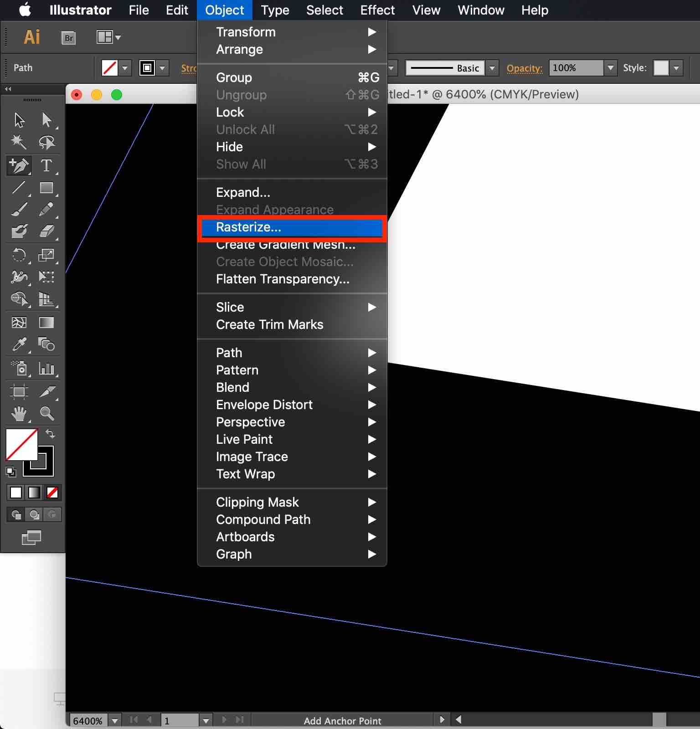Select the Lasso tool
Image resolution: width=700 pixels, height=729 pixels.
tap(46, 142)
